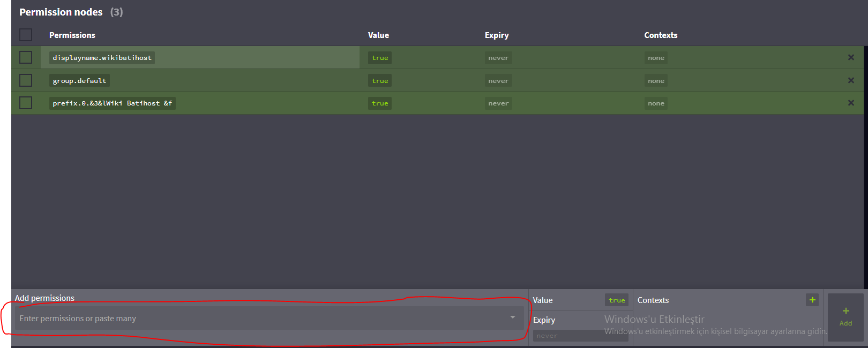Toggle the true value in add panel
Screen dimensions: 868x348
(x=616, y=300)
